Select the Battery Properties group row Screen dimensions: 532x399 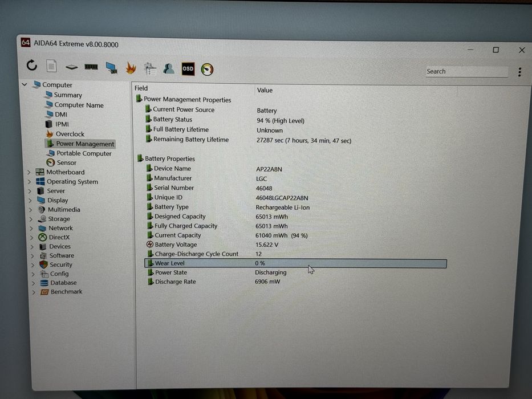point(166,158)
